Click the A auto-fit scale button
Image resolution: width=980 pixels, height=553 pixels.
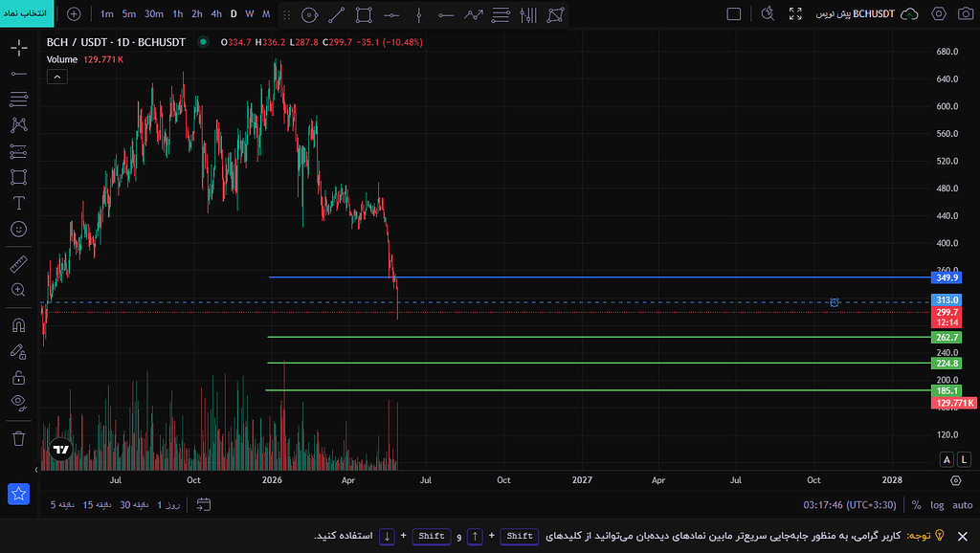(947, 459)
